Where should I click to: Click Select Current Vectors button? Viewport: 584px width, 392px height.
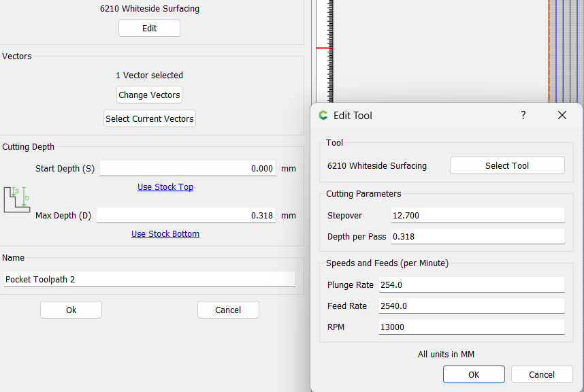(x=149, y=118)
